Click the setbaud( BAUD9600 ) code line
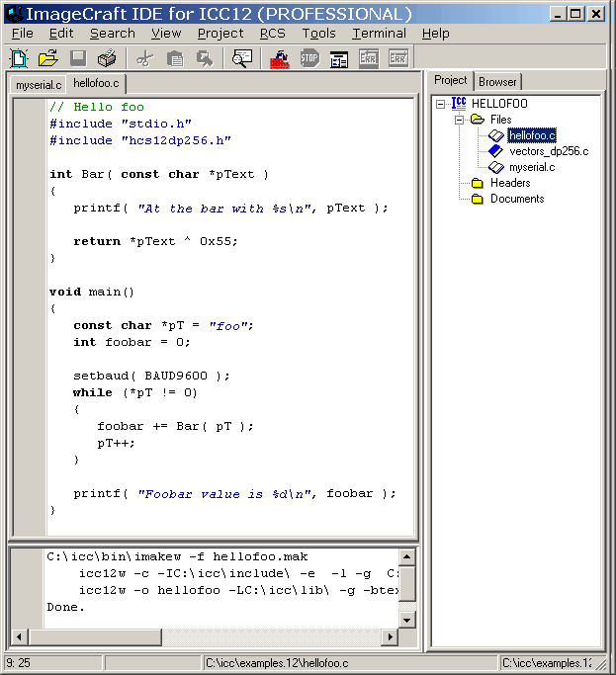This screenshot has width=616, height=675. pos(151,376)
